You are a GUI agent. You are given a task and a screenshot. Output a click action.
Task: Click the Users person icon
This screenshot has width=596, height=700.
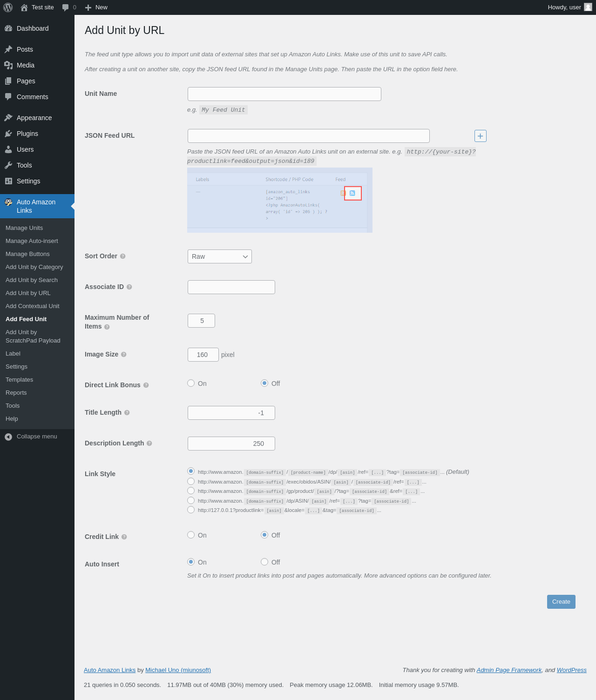tap(8, 149)
